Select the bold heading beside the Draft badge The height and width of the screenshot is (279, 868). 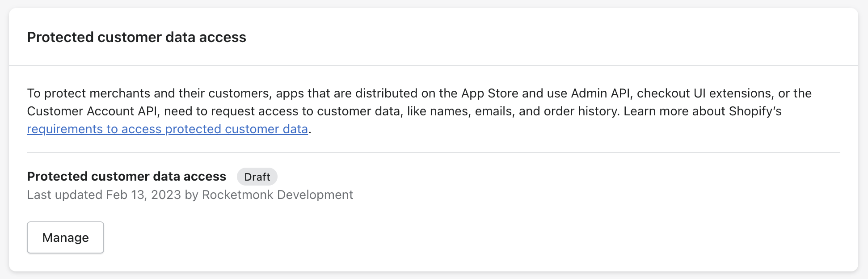pos(126,177)
